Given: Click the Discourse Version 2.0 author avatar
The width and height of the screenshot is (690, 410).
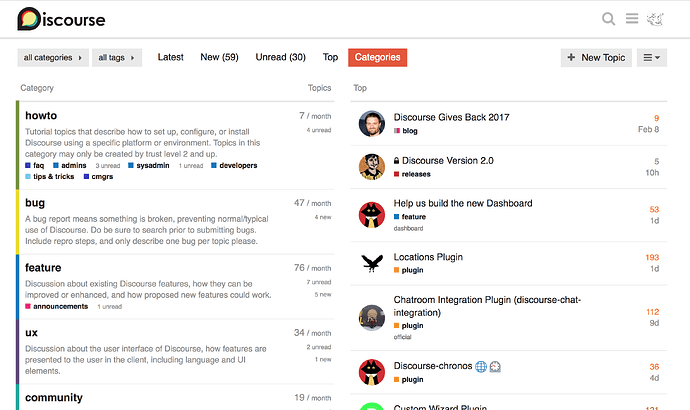Looking at the screenshot, I should click(372, 166).
